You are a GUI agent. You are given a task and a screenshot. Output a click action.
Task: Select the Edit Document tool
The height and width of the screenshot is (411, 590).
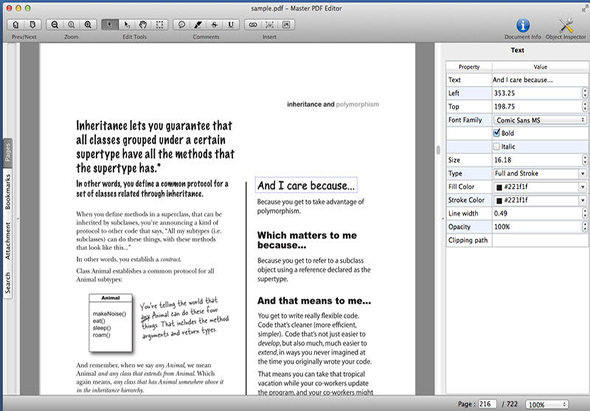(x=110, y=25)
